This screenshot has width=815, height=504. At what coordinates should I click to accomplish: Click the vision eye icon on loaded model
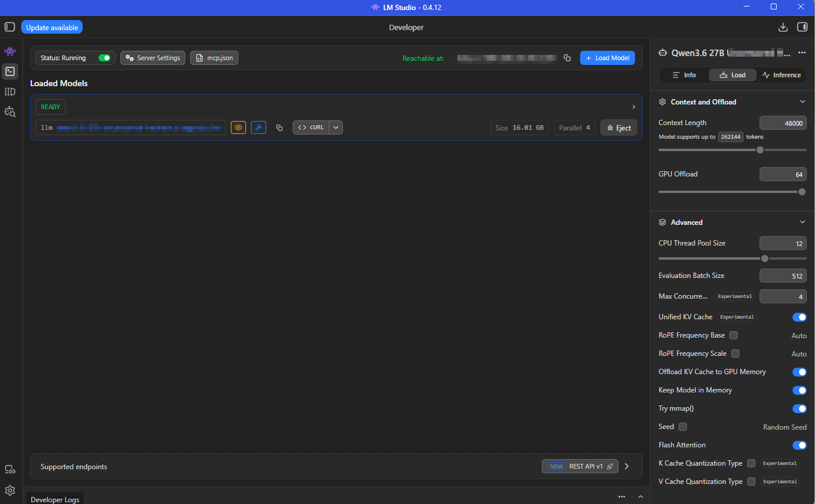pos(238,127)
